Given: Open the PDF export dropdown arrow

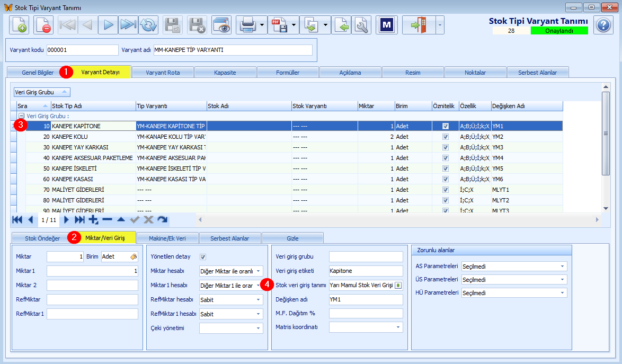Looking at the screenshot, I should pos(294,25).
